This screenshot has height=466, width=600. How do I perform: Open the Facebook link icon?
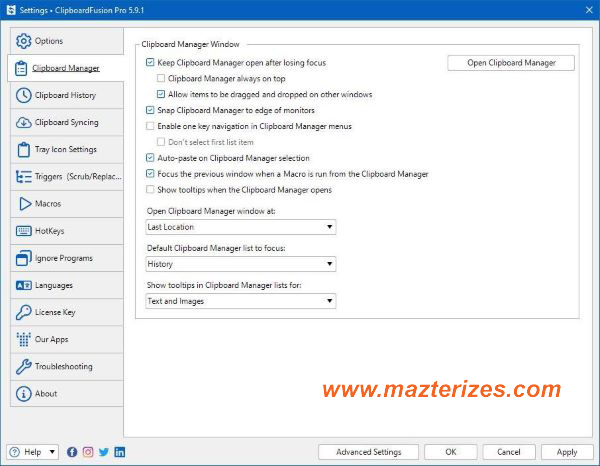point(72,452)
